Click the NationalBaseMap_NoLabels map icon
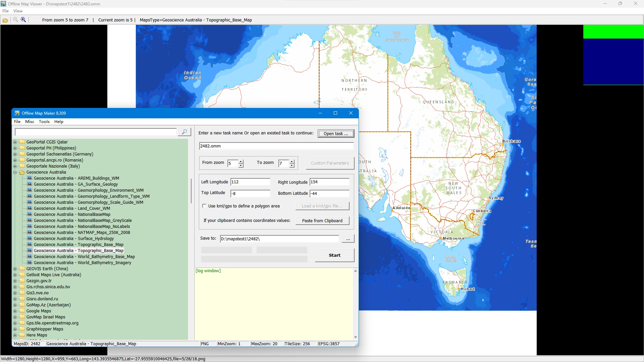This screenshot has height=362, width=644. (30, 226)
